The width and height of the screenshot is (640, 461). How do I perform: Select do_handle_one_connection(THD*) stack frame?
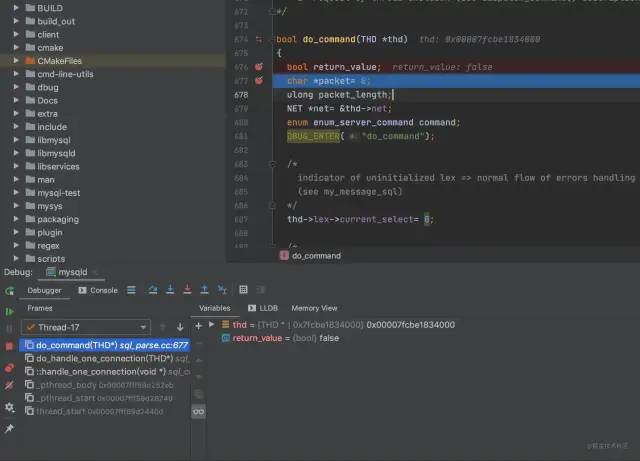point(105,359)
